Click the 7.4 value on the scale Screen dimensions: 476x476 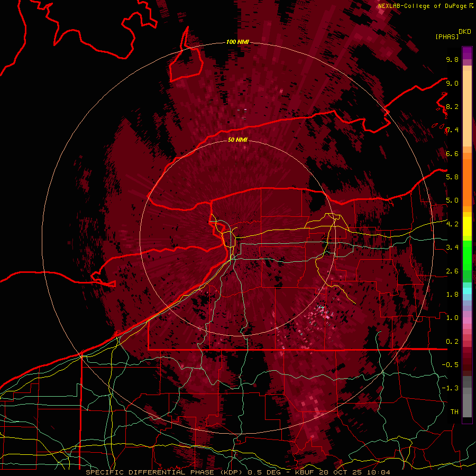pos(452,130)
